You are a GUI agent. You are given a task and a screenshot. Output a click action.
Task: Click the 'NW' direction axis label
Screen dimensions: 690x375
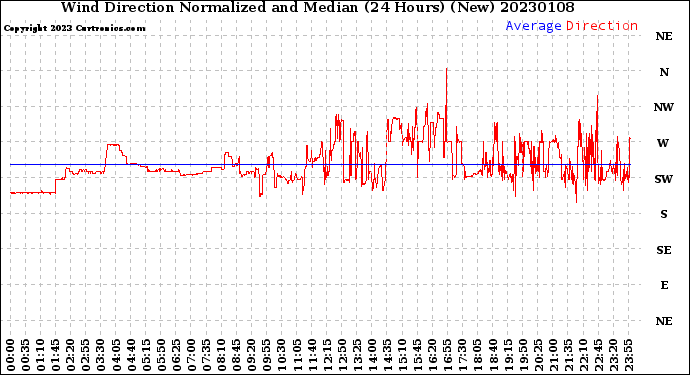(x=664, y=107)
